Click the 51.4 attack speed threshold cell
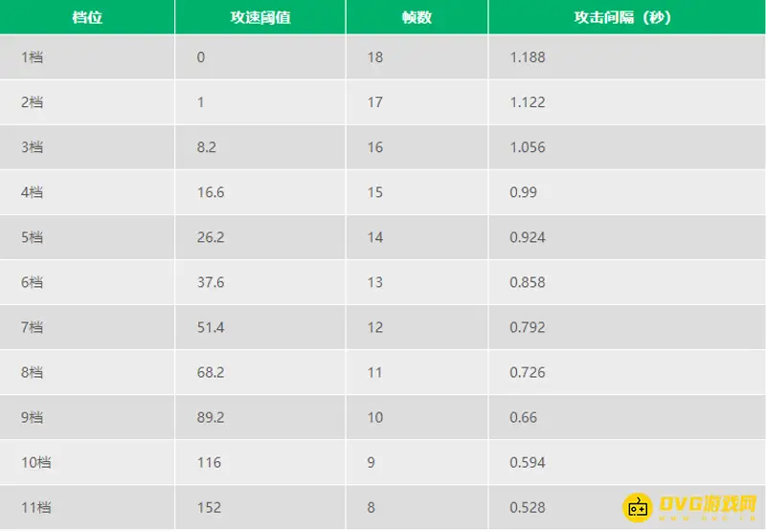 coord(211,327)
